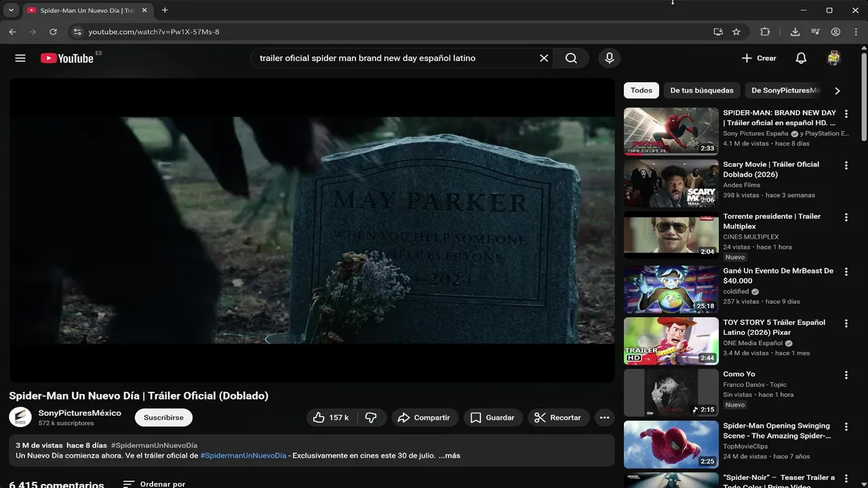Open the SonyPicturesMéxico channel avatar
Screen dimensions: 868x488
(x=20, y=418)
